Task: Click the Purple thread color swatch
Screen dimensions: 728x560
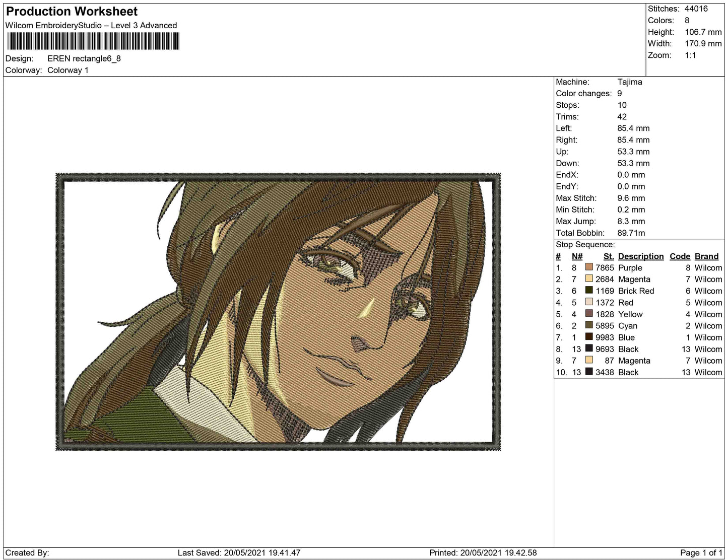Action: point(588,267)
